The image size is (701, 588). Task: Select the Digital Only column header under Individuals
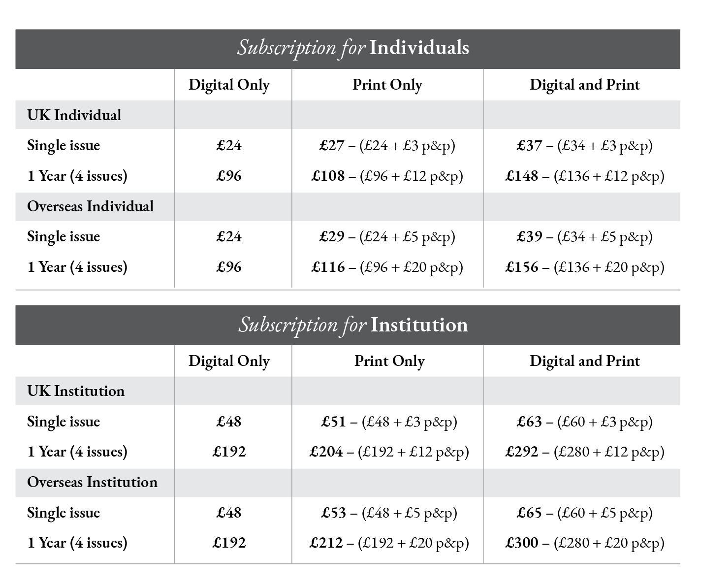229,85
